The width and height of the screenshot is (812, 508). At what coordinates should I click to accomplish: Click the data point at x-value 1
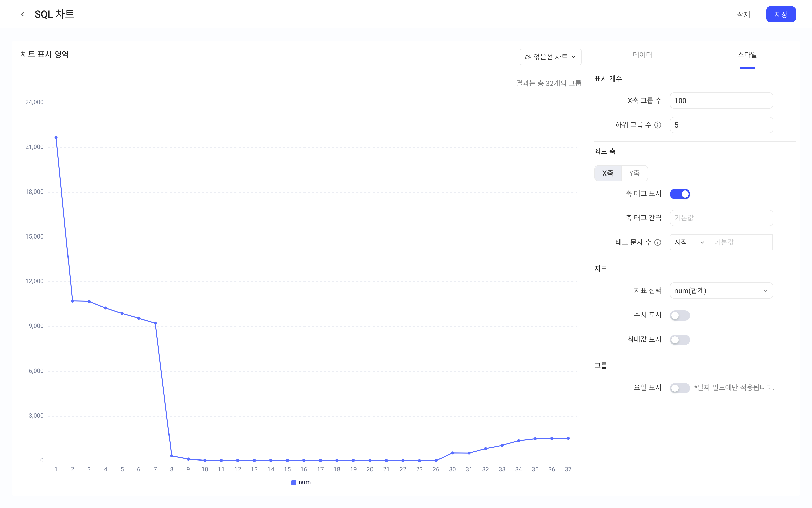[56, 138]
